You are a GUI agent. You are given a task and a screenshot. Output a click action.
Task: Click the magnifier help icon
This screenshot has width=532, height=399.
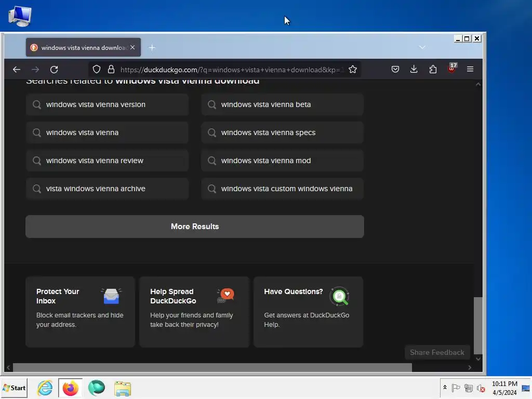(339, 297)
